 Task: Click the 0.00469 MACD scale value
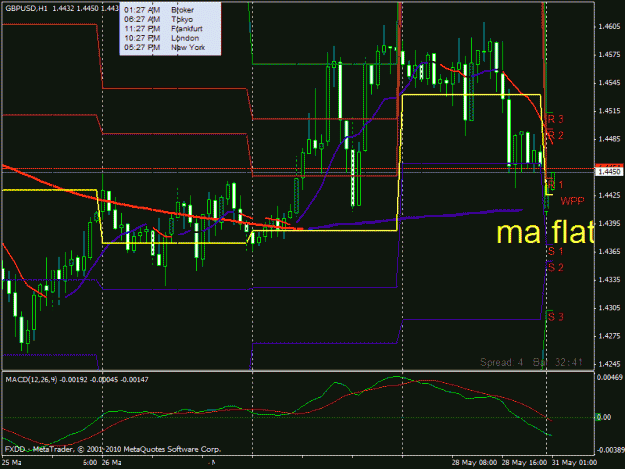(x=609, y=377)
